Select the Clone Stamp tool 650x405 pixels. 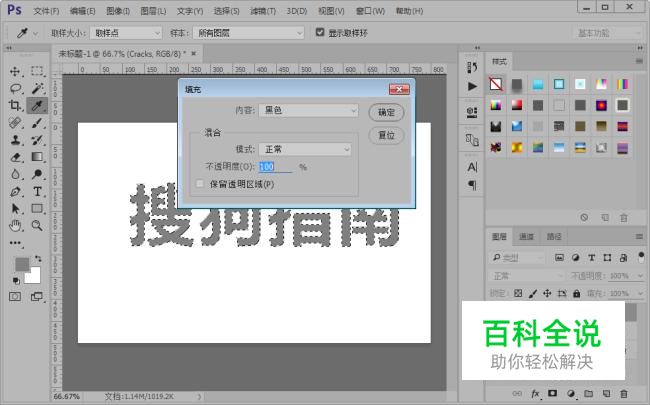(x=15, y=140)
